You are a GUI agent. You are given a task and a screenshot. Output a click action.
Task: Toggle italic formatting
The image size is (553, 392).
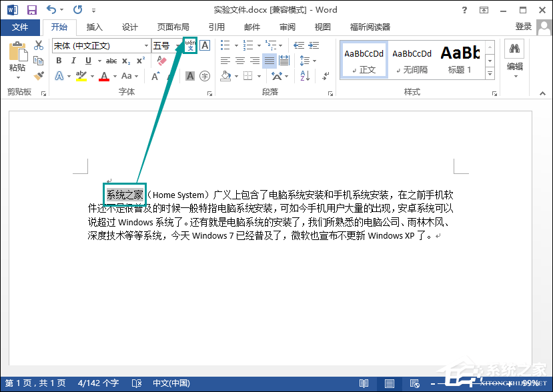click(x=73, y=61)
